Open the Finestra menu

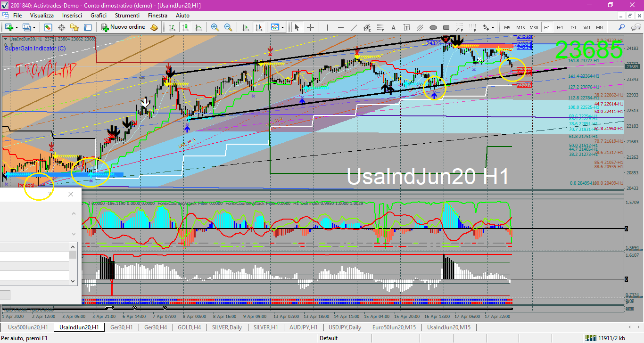click(x=157, y=16)
